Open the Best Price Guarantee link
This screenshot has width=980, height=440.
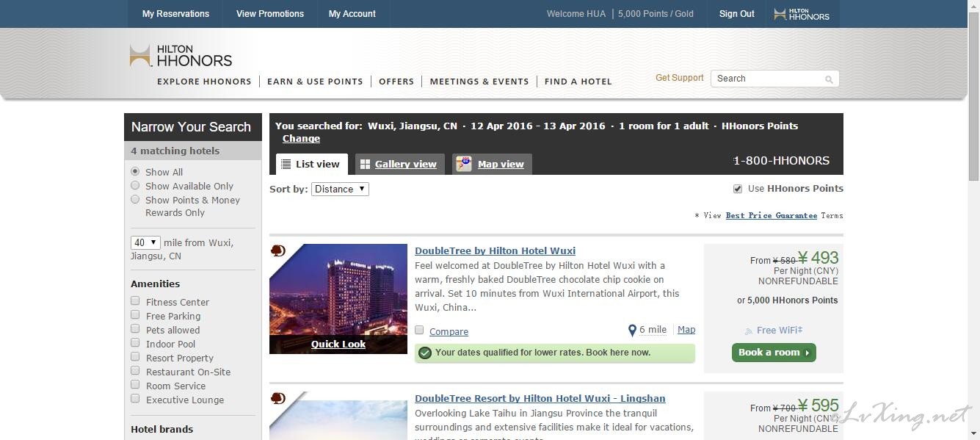(772, 216)
